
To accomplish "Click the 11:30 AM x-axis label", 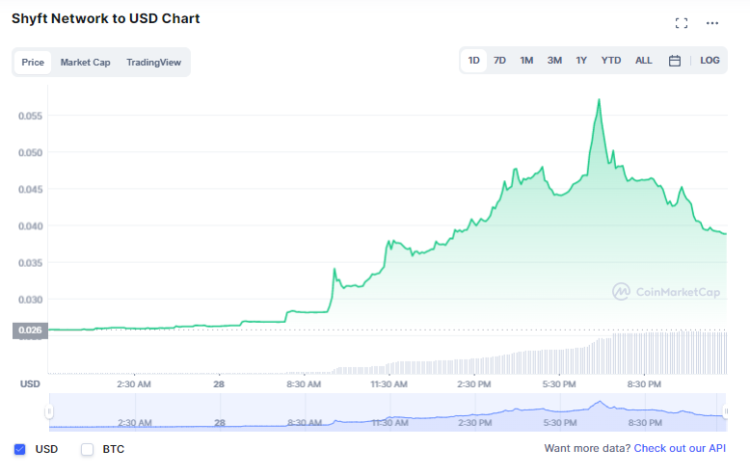I will pos(389,384).
